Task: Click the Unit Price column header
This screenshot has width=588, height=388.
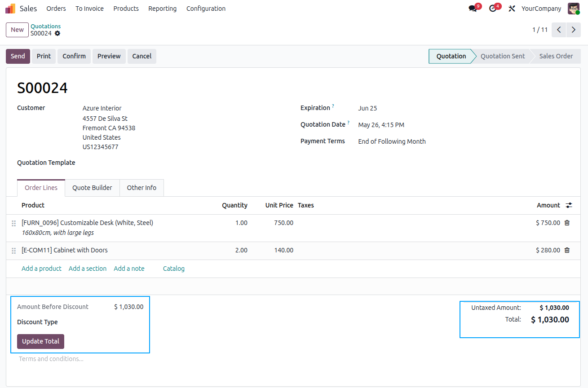Action: pyautogui.click(x=279, y=205)
